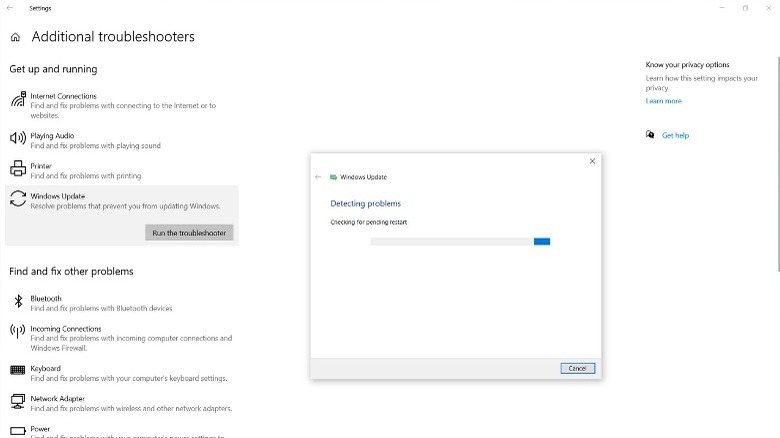This screenshot has height=438, width=780.
Task: Click the Network Adapter monitor icon
Action: click(x=18, y=402)
